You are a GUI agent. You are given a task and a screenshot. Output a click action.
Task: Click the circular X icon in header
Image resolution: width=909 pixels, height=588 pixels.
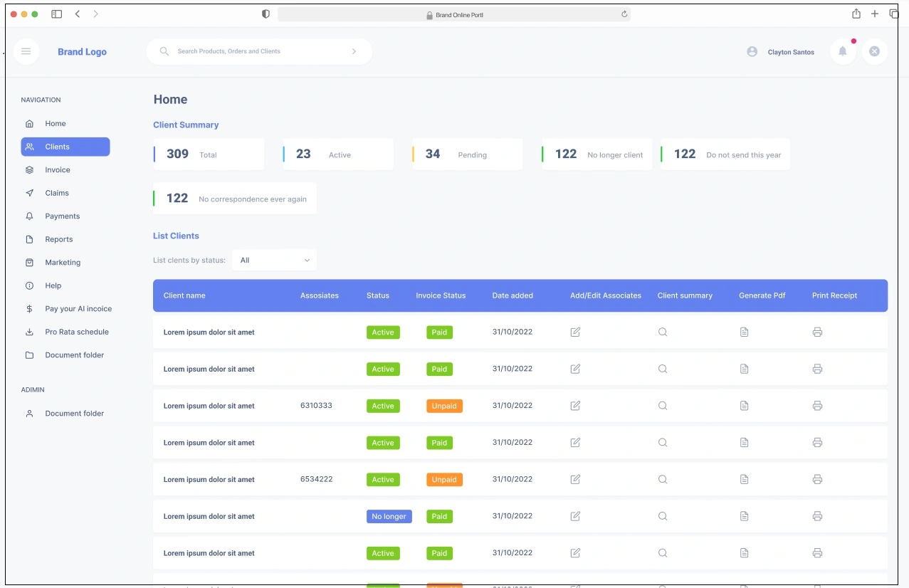point(874,51)
